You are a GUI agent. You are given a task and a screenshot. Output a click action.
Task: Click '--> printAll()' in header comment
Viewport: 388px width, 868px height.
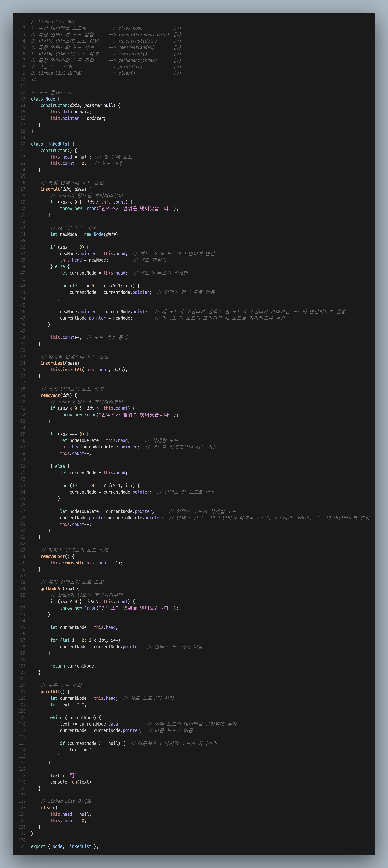point(125,67)
